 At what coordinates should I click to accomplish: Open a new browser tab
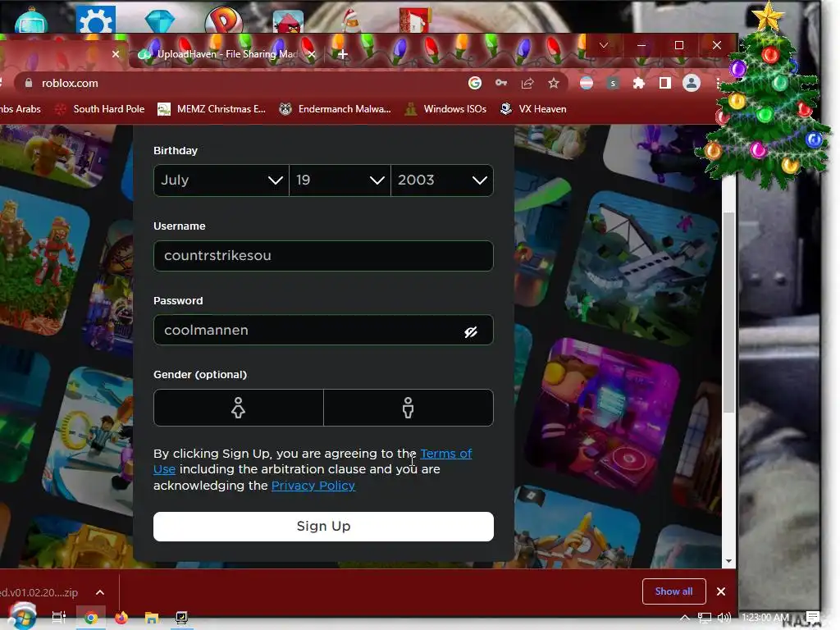point(343,54)
